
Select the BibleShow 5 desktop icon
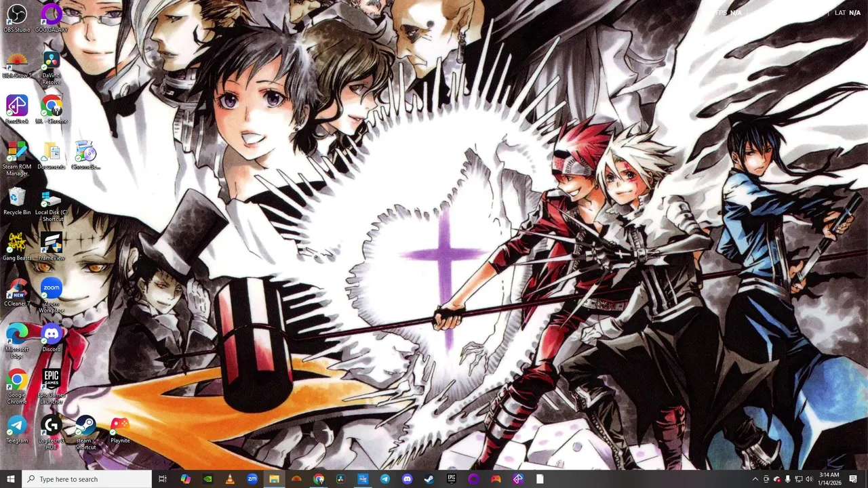tap(17, 65)
